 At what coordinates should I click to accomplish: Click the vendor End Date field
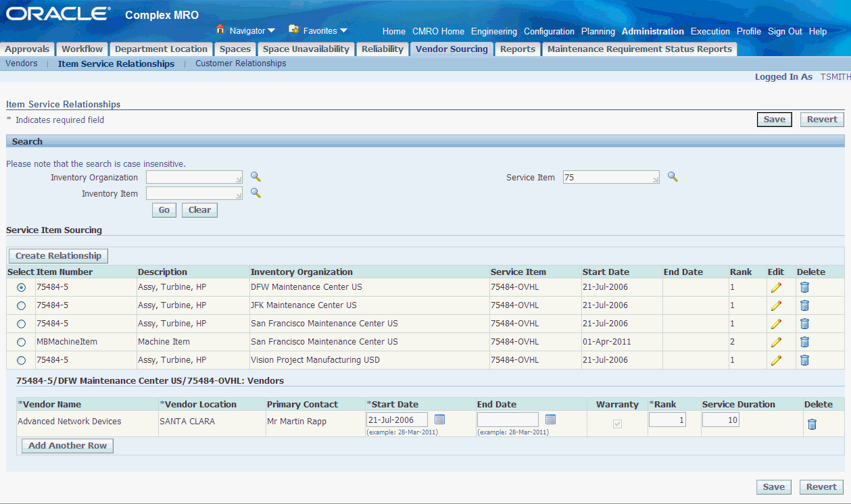(x=508, y=420)
